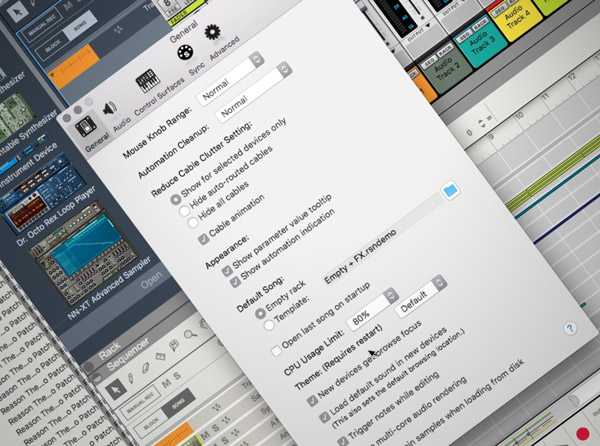Viewport: 600px width, 446px height.
Task: Toggle New devices get browse focus
Action: click(313, 400)
